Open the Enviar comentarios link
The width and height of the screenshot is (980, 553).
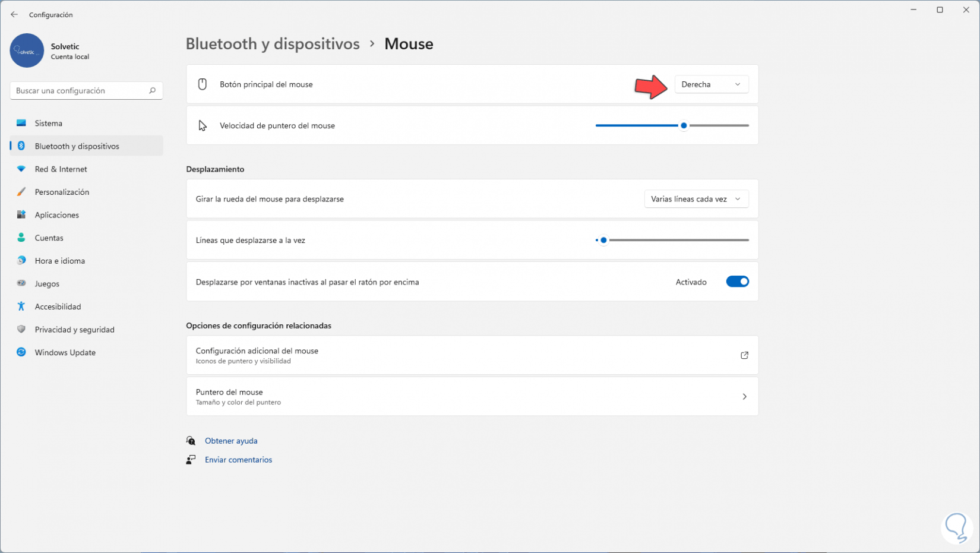coord(238,460)
